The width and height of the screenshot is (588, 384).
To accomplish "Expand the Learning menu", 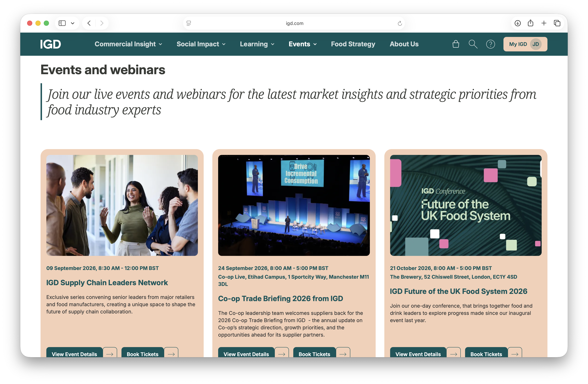I will [257, 44].
